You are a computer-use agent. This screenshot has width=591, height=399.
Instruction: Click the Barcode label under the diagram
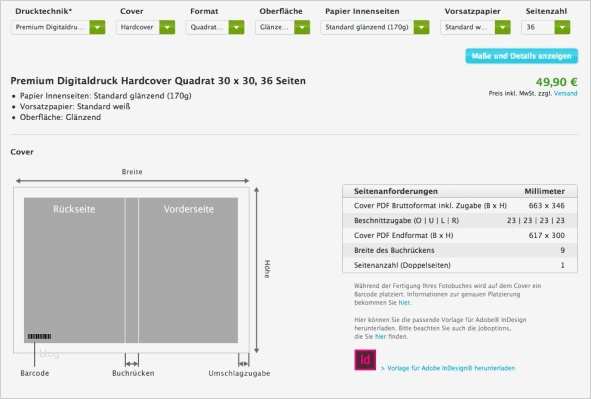click(x=35, y=373)
